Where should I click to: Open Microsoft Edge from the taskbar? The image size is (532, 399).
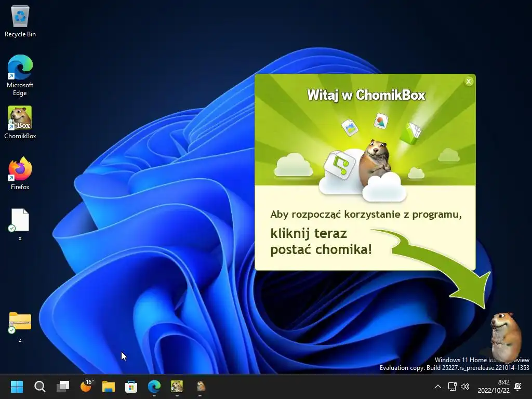pos(154,387)
